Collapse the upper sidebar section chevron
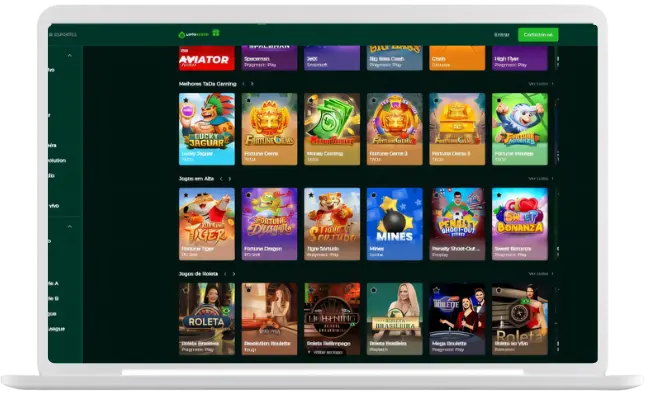This screenshot has height=401, width=648. pyautogui.click(x=69, y=55)
